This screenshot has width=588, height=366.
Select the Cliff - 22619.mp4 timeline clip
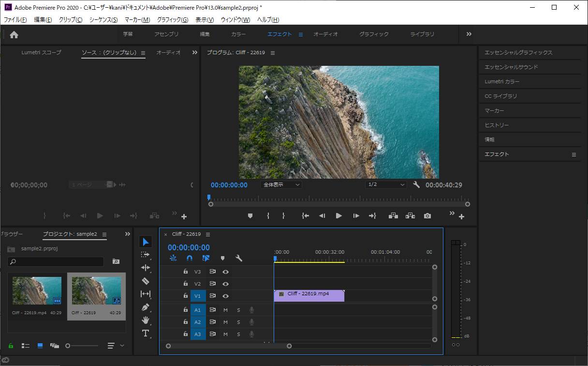(x=309, y=295)
